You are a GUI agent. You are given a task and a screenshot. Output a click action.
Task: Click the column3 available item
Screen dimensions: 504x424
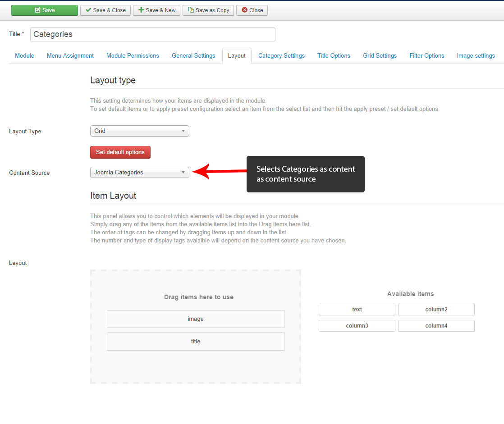coord(357,326)
